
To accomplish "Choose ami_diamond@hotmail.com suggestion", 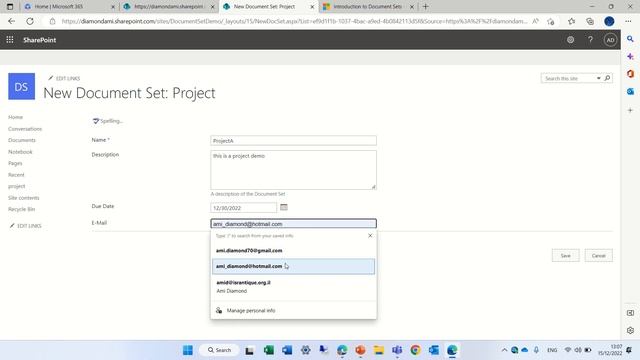I will coord(293,266).
